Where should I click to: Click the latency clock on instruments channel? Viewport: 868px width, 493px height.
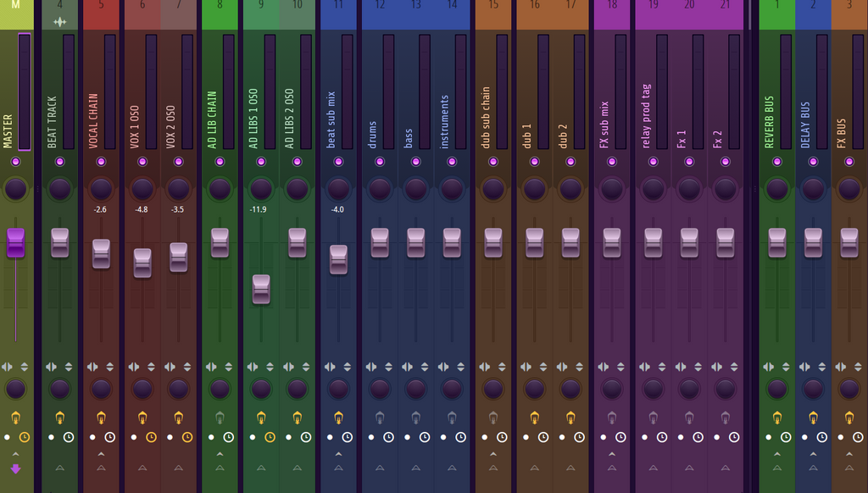tap(460, 437)
